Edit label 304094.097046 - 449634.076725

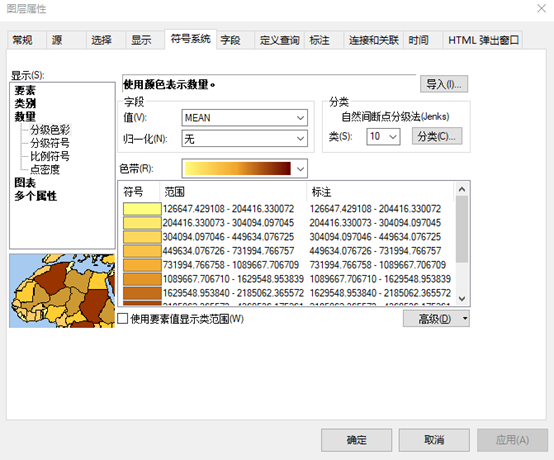375,237
